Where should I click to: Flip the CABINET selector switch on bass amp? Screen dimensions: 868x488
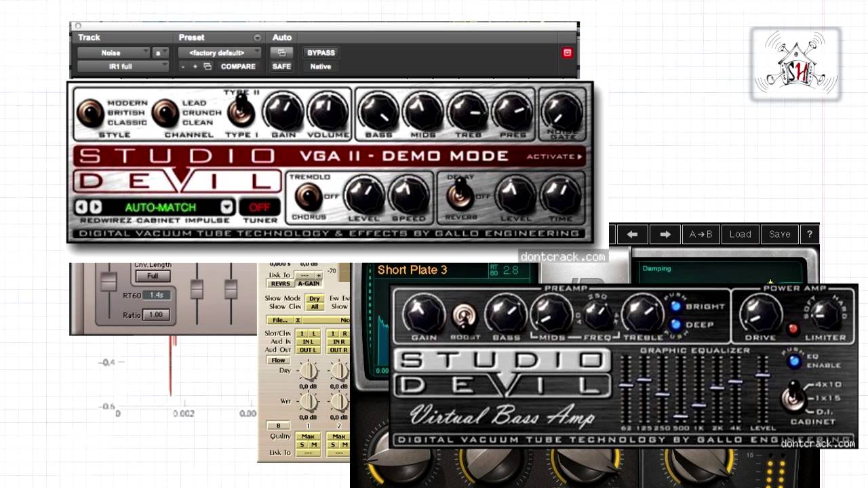point(792,396)
